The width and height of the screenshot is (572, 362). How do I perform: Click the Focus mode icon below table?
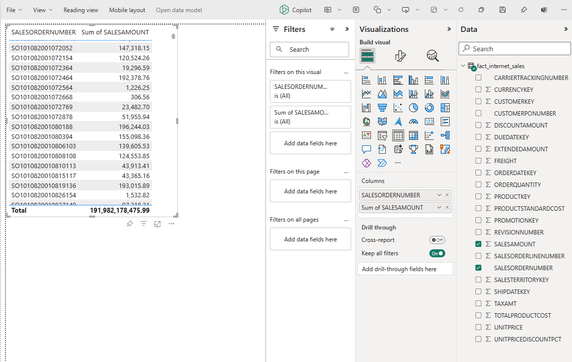[x=157, y=224]
